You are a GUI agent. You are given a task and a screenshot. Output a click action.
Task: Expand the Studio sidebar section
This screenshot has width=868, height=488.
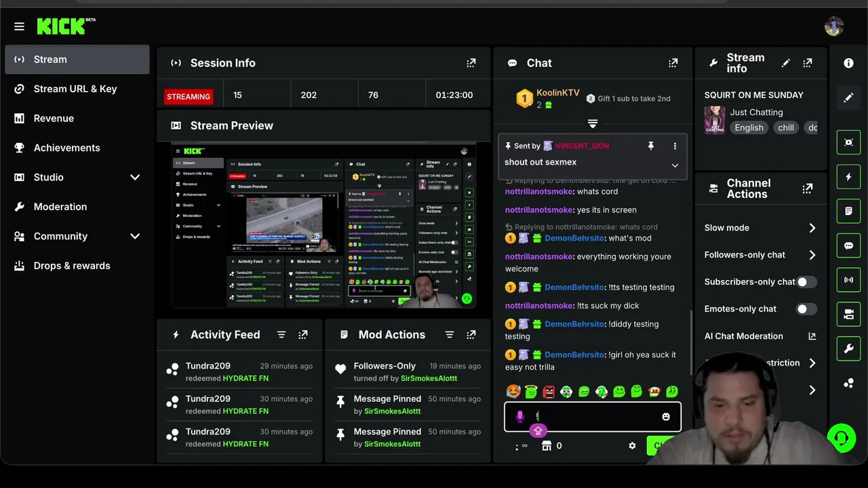[135, 178]
